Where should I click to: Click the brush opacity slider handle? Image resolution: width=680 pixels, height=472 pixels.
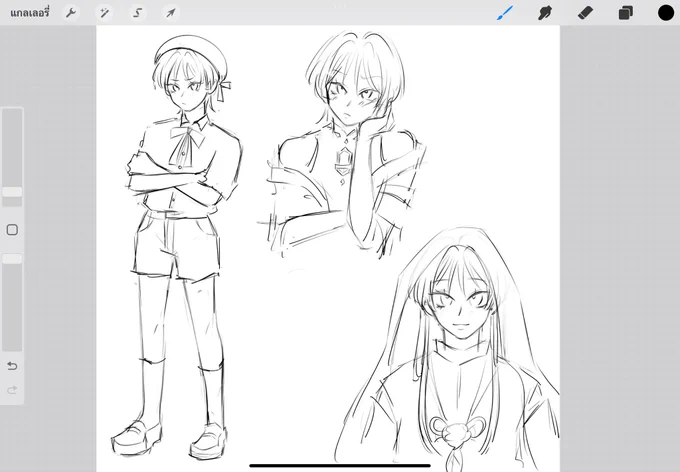pyautogui.click(x=12, y=259)
